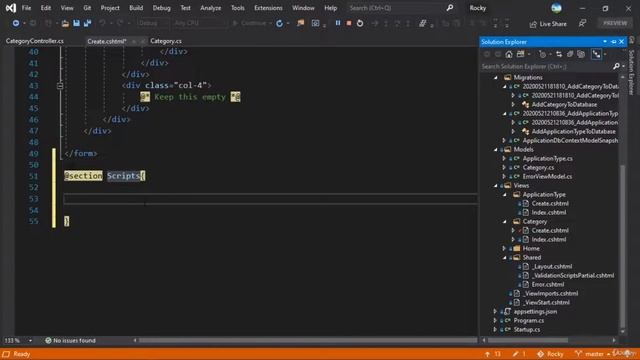Open the Build menu

136,8
